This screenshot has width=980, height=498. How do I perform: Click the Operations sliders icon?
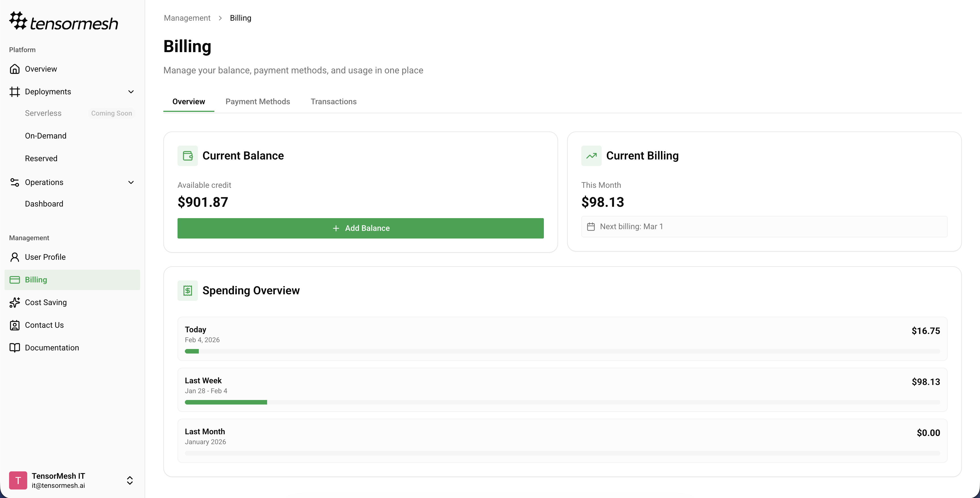coord(15,182)
